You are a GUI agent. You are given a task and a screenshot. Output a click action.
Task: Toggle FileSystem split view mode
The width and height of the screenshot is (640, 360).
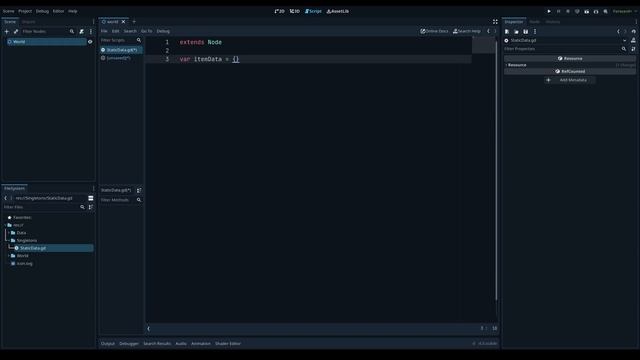[91, 198]
